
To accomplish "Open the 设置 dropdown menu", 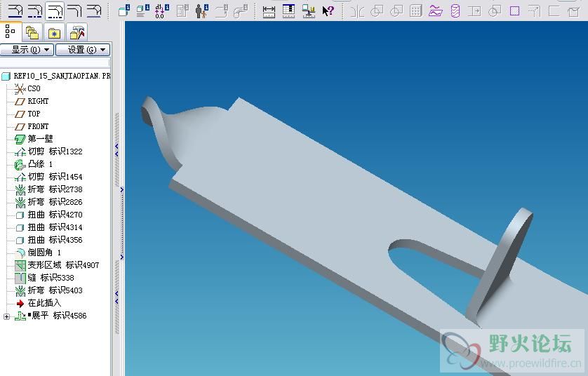I will point(83,50).
